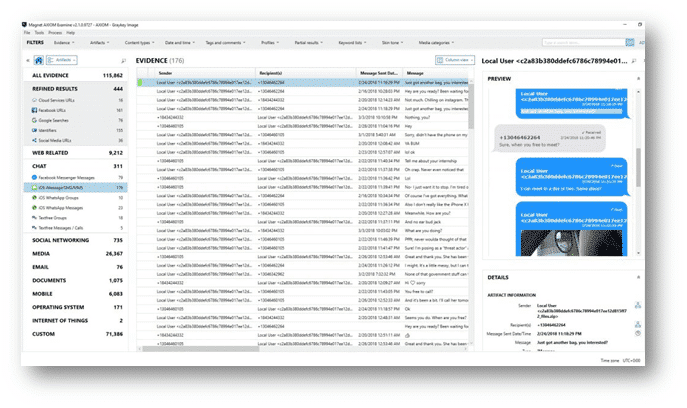Sort by the Sender column header
The height and width of the screenshot is (408, 687).
pyautogui.click(x=205, y=73)
